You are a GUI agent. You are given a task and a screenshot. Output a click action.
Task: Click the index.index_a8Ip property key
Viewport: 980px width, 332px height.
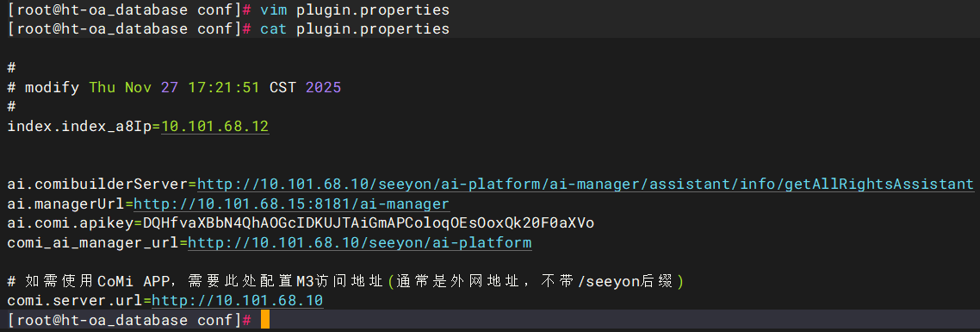[x=79, y=127]
